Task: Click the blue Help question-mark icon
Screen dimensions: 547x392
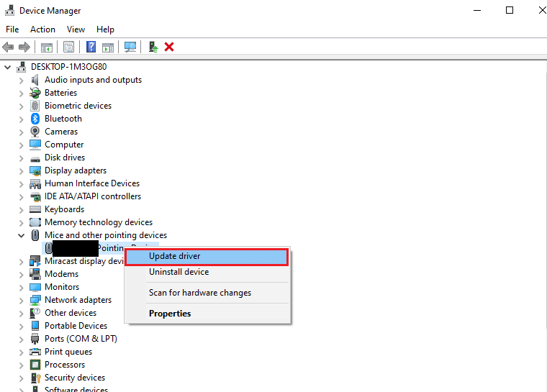Action: pyautogui.click(x=91, y=47)
